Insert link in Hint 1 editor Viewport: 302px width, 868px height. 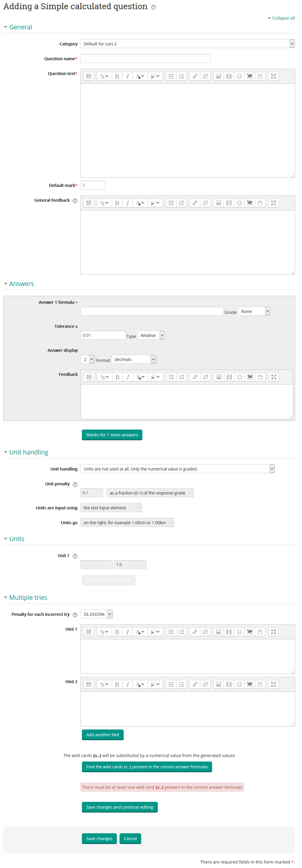(195, 632)
